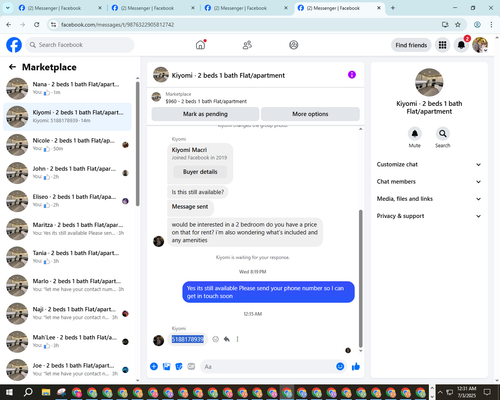Choose a GIF in the composer

(191, 367)
